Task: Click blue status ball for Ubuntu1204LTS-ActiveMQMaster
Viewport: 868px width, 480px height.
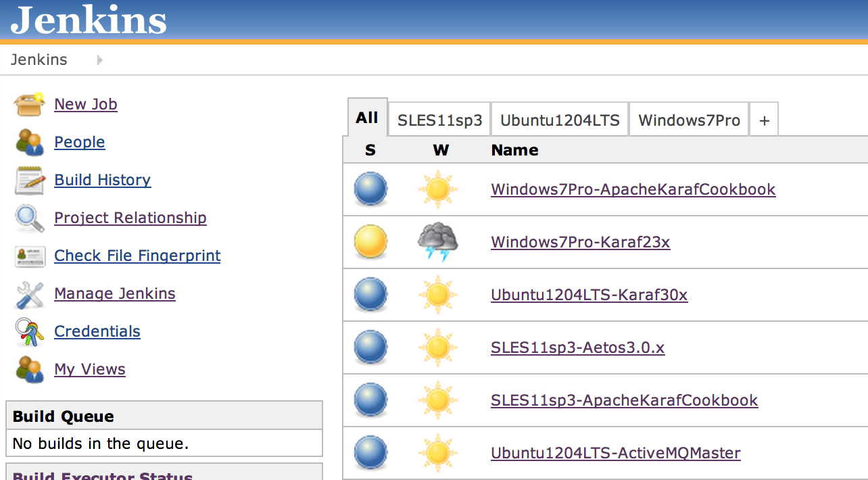Action: point(370,453)
